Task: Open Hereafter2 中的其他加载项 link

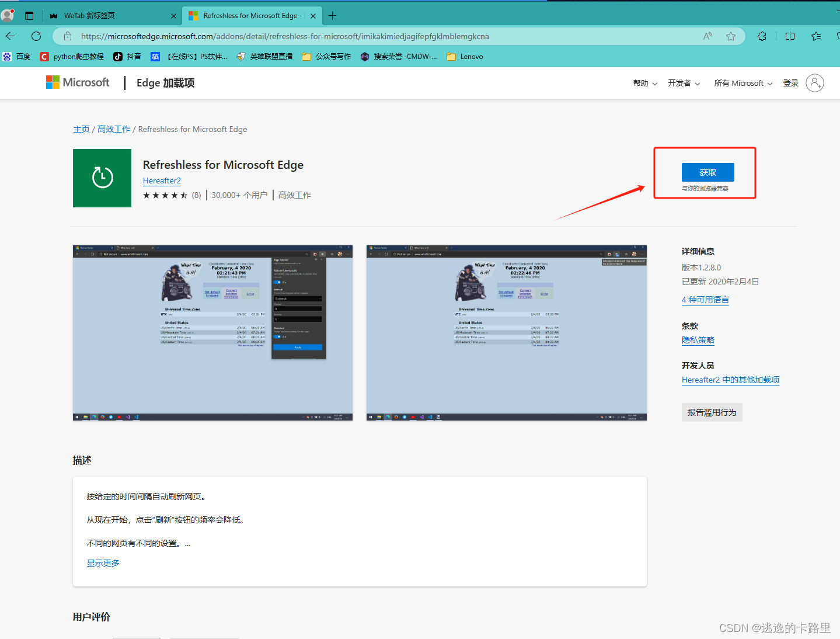Action: point(730,380)
